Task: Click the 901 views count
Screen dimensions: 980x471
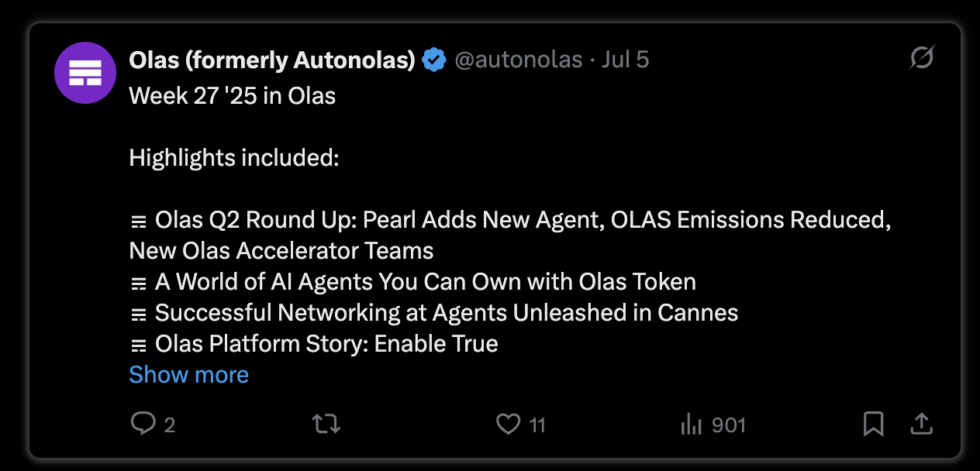Action: click(728, 425)
